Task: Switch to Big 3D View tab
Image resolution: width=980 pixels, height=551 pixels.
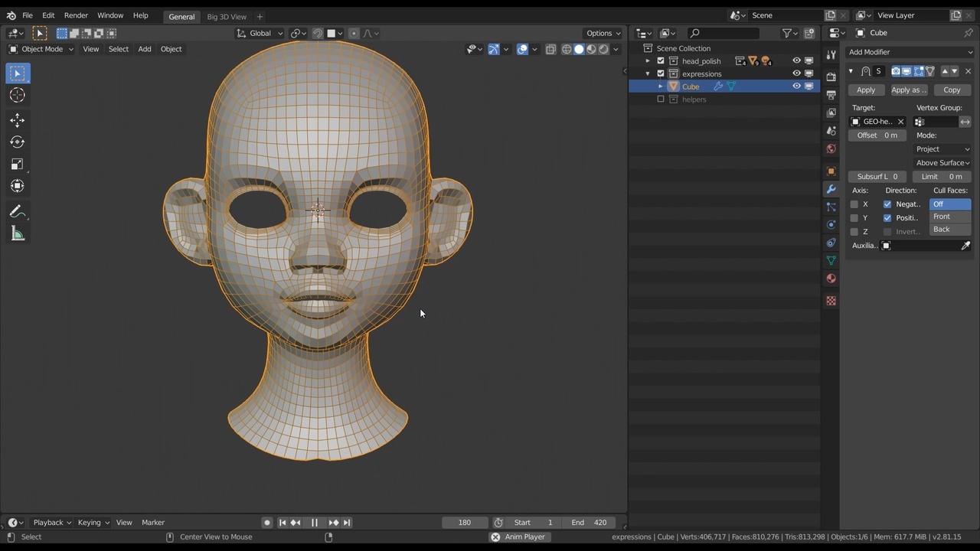Action: click(227, 17)
